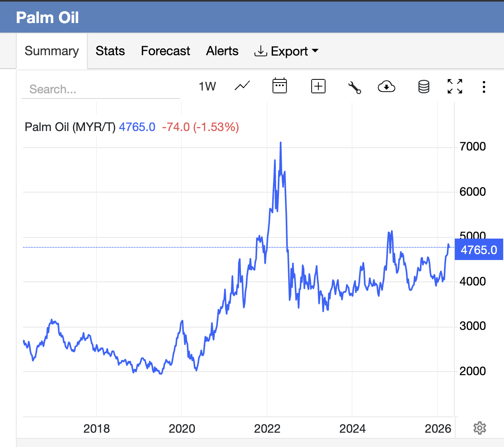Click the 4765.0 price axis marker
This screenshot has height=447, width=504.
(x=479, y=250)
